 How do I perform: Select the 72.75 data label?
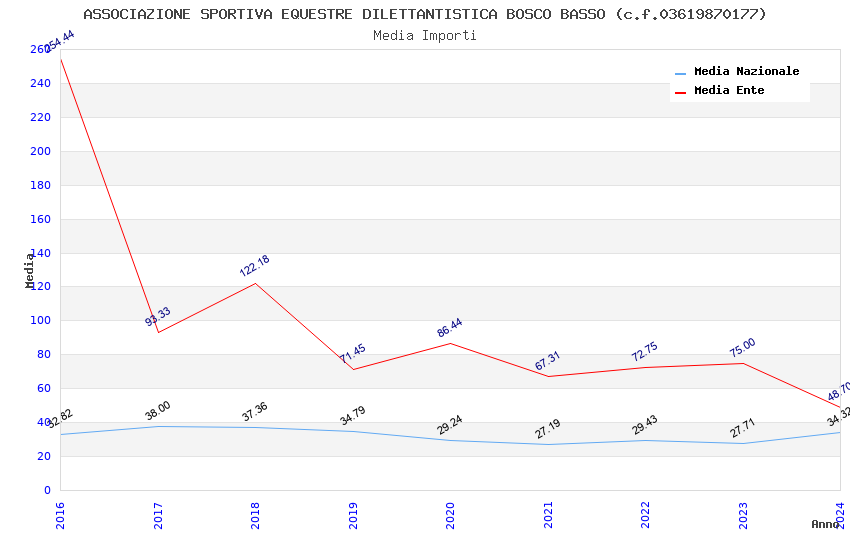[645, 351]
